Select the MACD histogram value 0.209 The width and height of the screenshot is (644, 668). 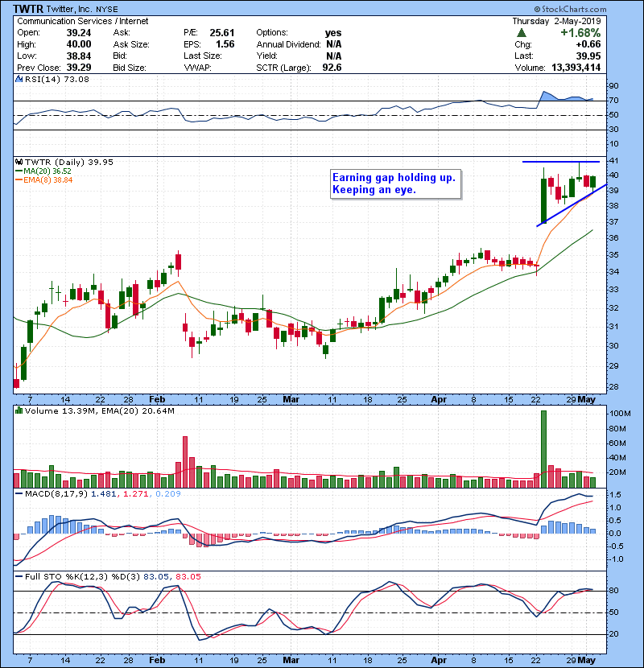click(x=168, y=494)
